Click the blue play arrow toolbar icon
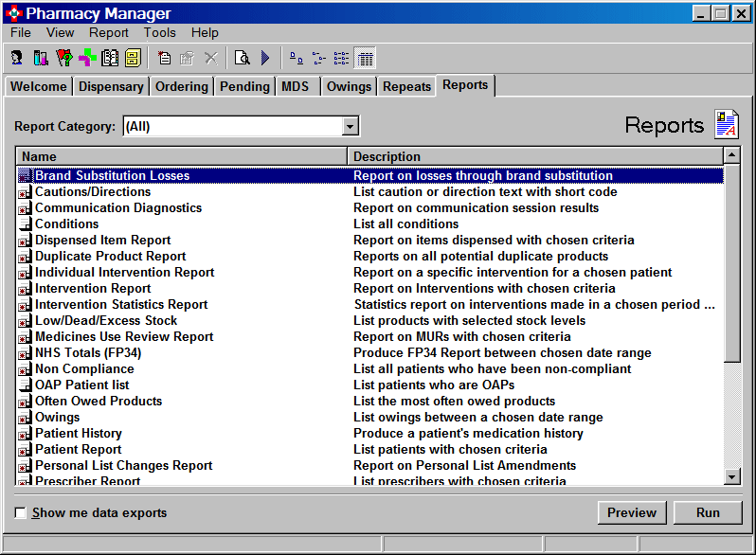 265,58
